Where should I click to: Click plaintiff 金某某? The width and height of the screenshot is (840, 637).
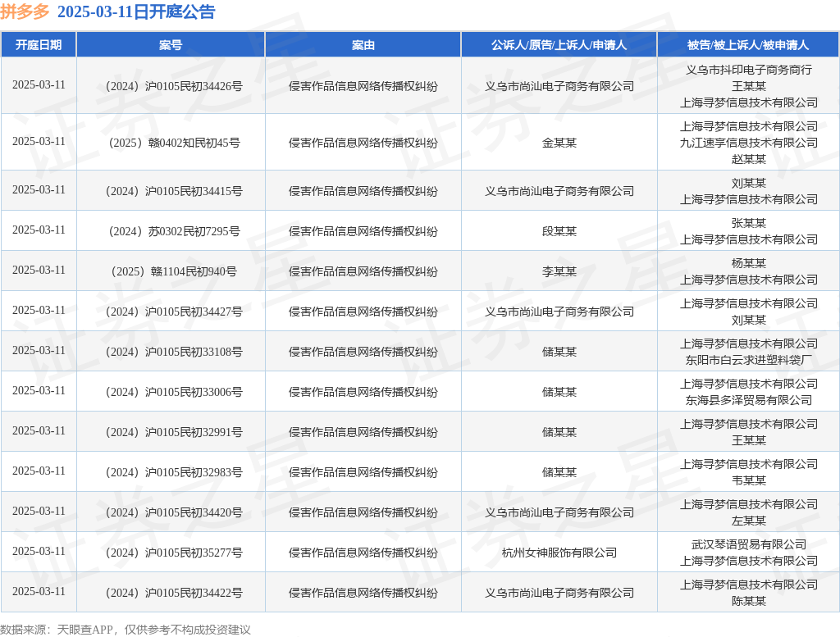(x=559, y=143)
